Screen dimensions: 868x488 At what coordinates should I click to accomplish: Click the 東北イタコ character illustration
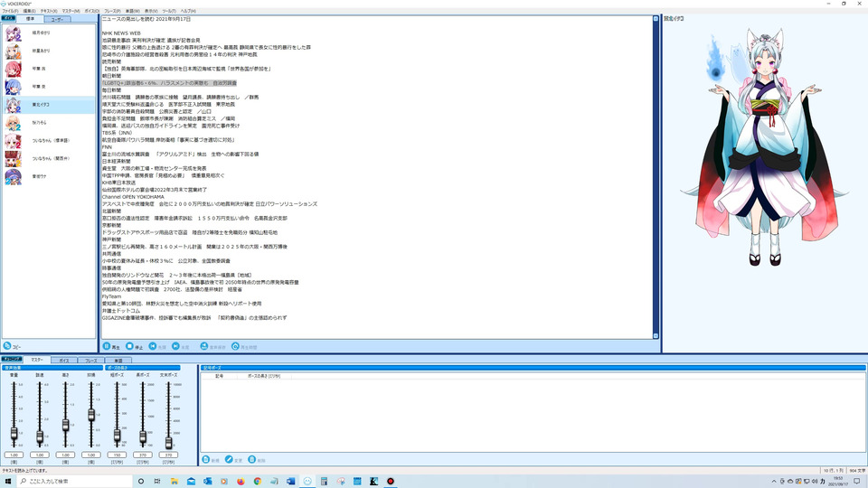coord(765,146)
